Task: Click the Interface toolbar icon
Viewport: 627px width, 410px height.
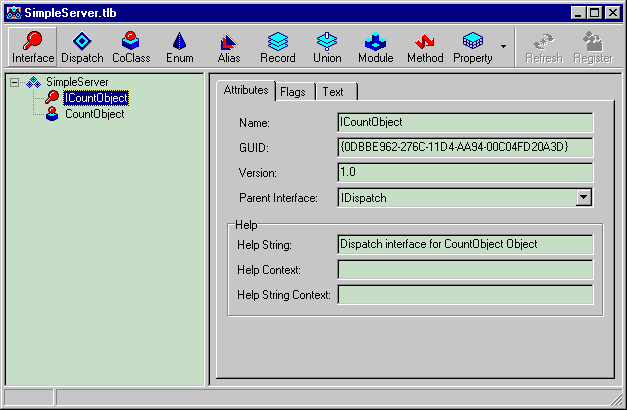Action: [x=32, y=47]
